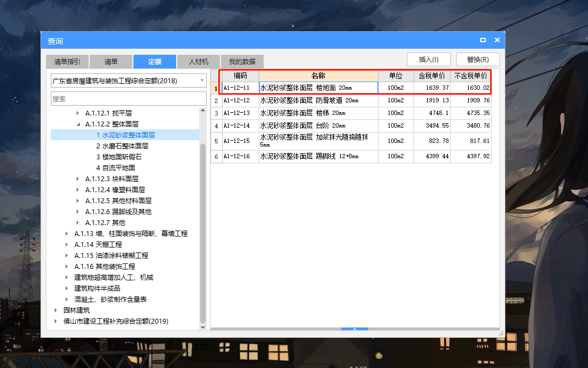The height and width of the screenshot is (368, 588).
Task: Select row header number 3
Action: [x=217, y=113]
